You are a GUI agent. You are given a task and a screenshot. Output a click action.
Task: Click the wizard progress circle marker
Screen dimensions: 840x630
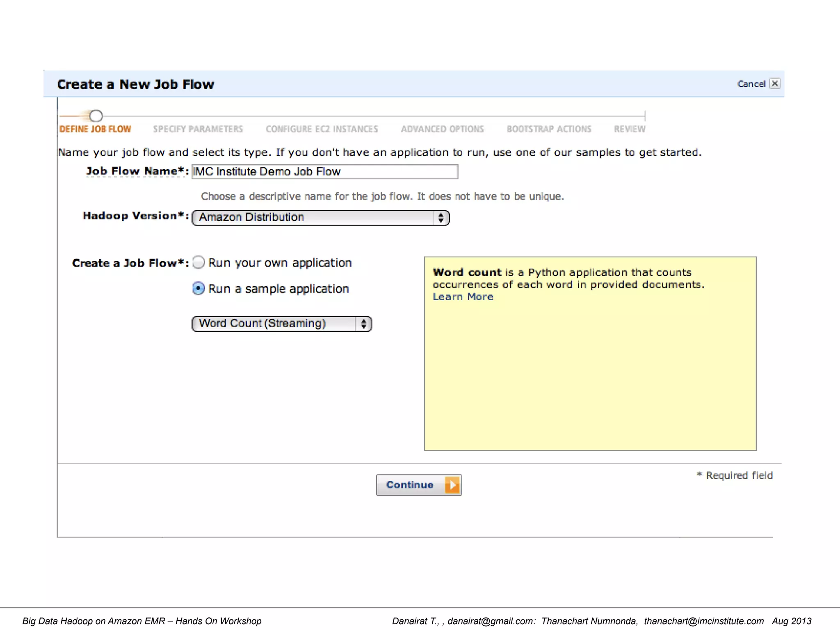[96, 116]
